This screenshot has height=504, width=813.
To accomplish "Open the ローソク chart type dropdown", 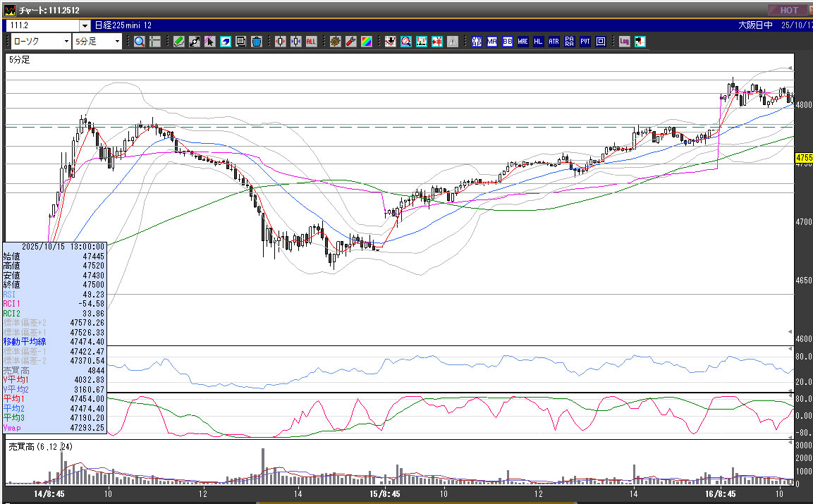I will point(66,42).
